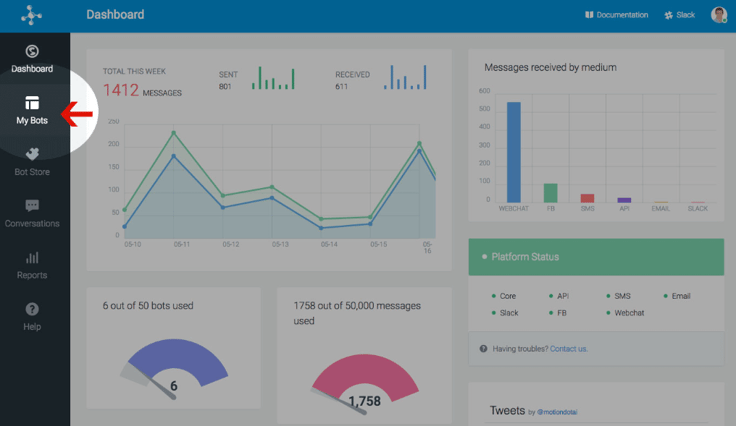Click the Webchat status entry
The image size is (736, 426).
[625, 313]
